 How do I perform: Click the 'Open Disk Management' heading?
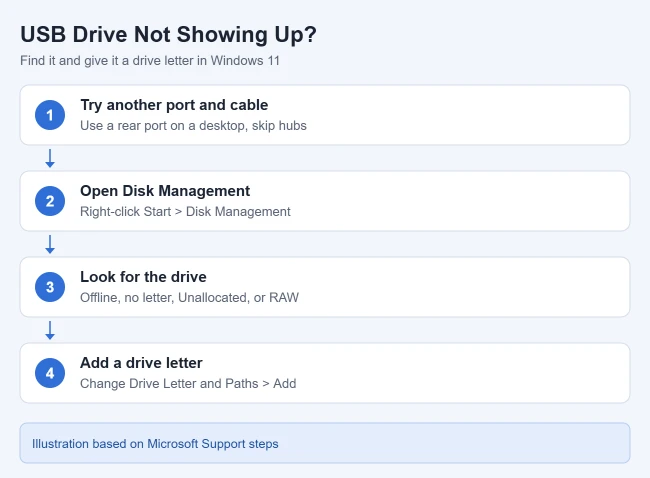coord(165,191)
